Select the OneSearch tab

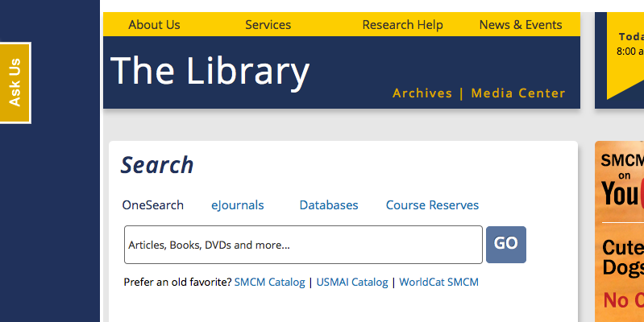click(153, 205)
